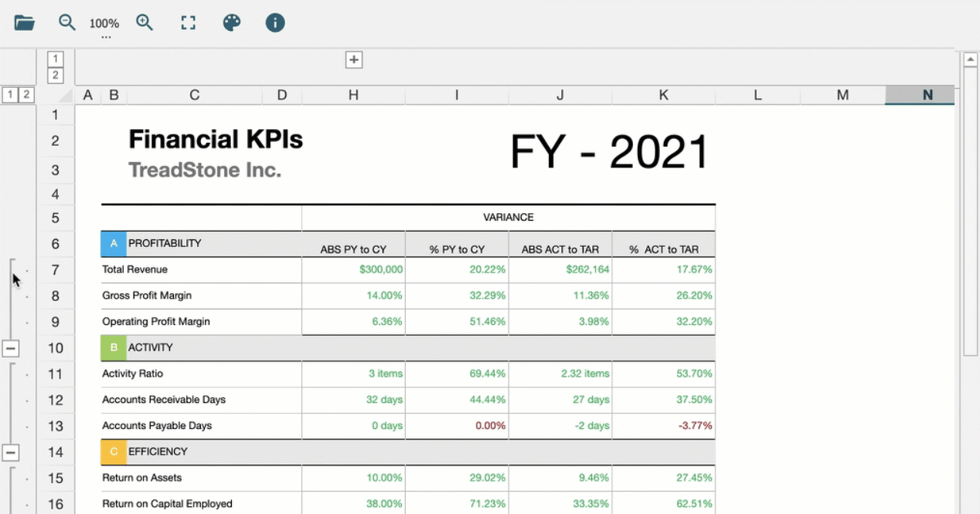The image size is (980, 514).
Task: Zoom in using the magnifier plus icon
Action: click(145, 23)
